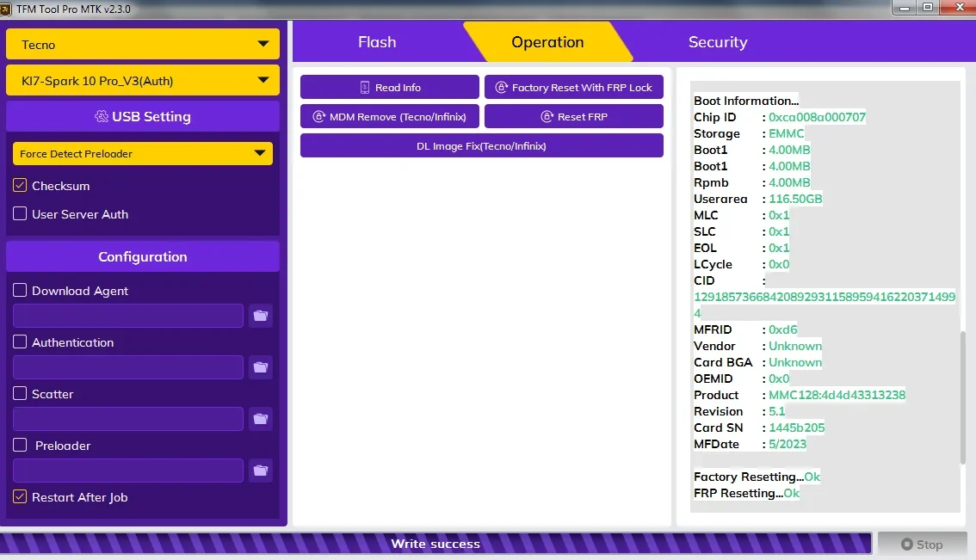Viewport: 976px width, 560px height.
Task: Focus the Scatter path field
Action: click(128, 419)
